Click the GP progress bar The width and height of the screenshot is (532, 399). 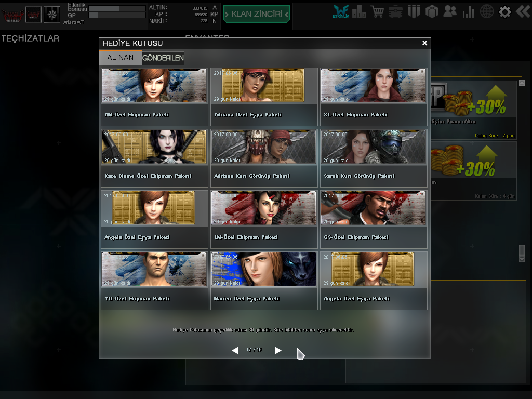(x=117, y=15)
